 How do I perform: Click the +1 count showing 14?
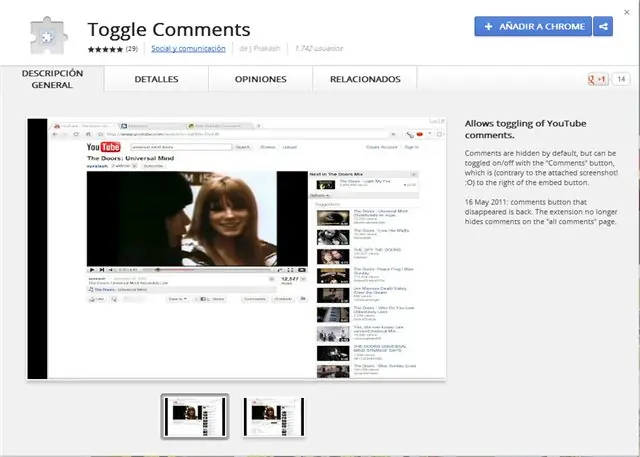(621, 79)
